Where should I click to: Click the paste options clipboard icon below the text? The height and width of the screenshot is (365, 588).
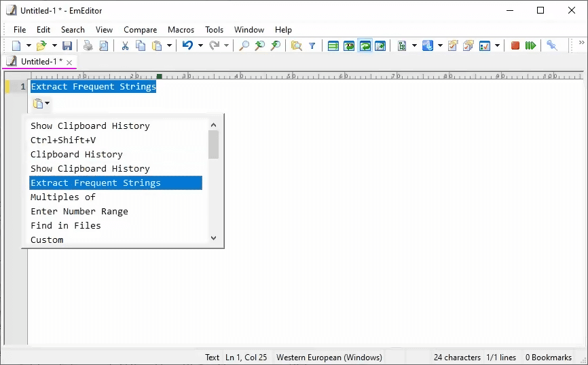point(38,103)
